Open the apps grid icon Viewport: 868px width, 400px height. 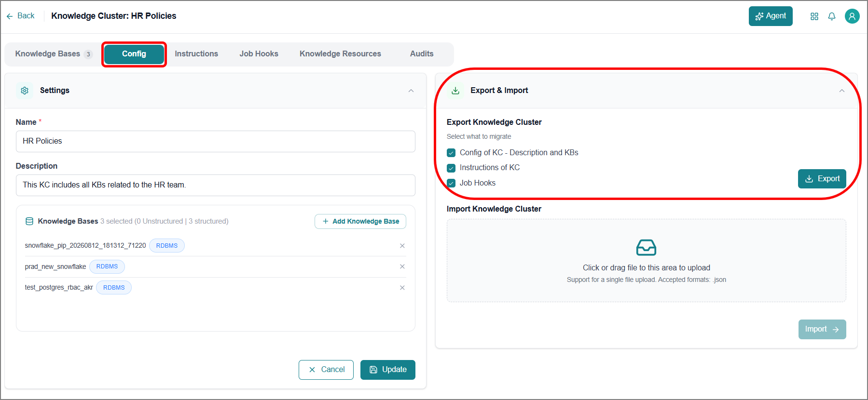[x=814, y=16]
